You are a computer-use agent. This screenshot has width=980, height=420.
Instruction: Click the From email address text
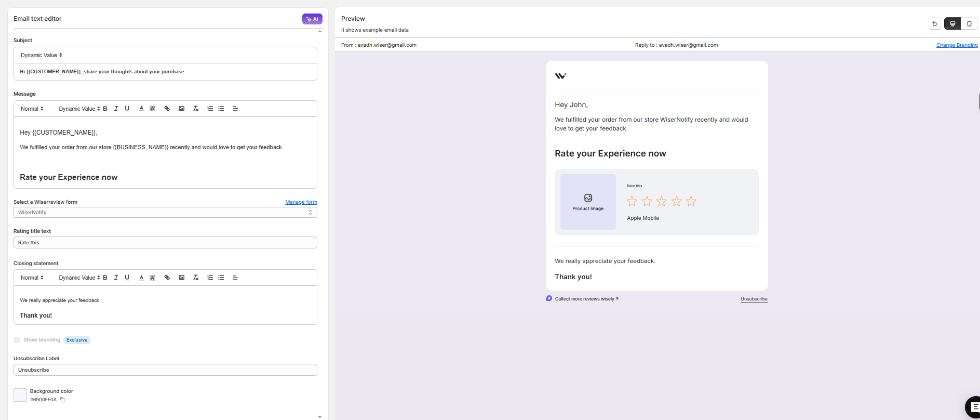[x=387, y=45]
